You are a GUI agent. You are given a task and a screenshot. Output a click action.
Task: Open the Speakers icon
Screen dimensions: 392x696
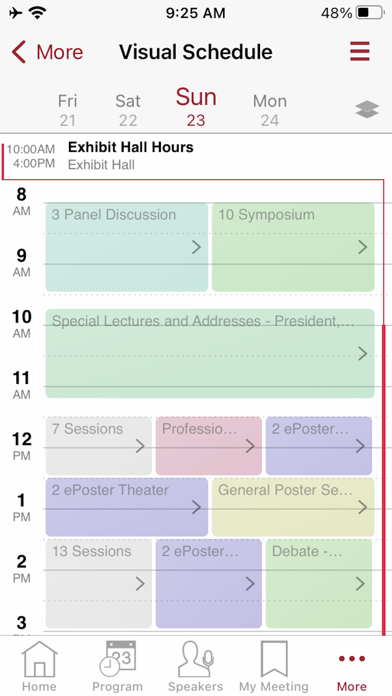coord(196,659)
